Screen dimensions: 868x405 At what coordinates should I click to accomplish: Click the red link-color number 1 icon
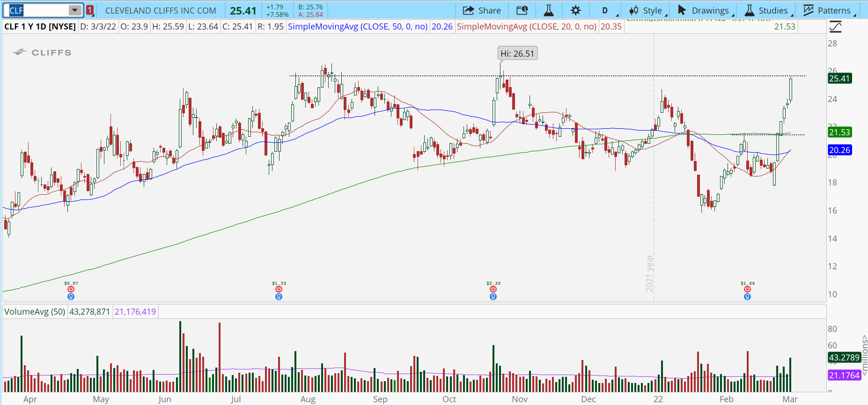pyautogui.click(x=90, y=10)
